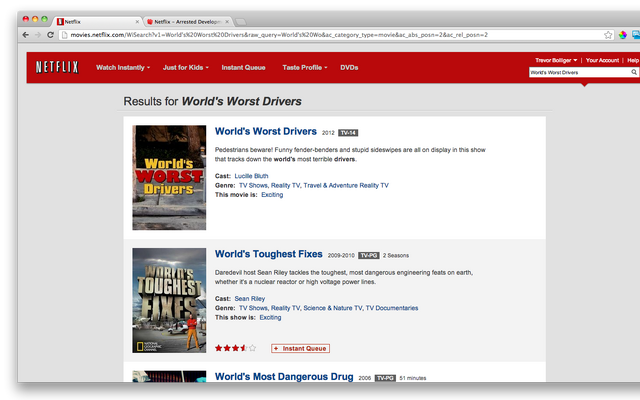Click the World's Toughest Fixes poster
640x400 pixels.
click(x=169, y=300)
